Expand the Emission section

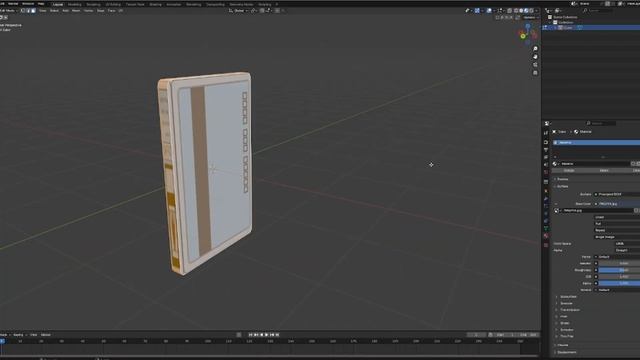[566, 329]
